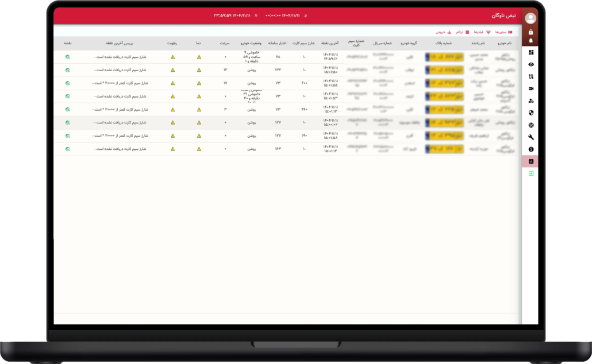The width and height of the screenshot is (592, 364).
Task: Sort by the سرعت column header
Action: pyautogui.click(x=225, y=43)
